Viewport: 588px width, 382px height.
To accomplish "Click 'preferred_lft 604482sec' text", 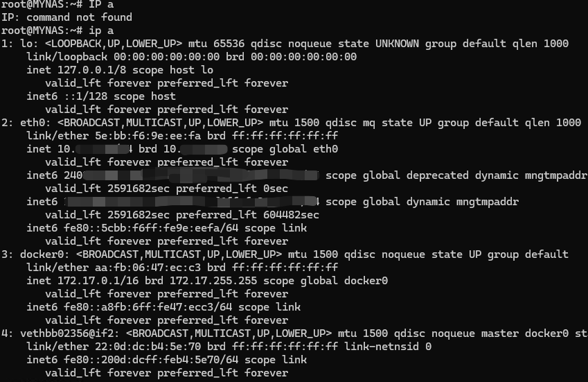I will point(247,215).
